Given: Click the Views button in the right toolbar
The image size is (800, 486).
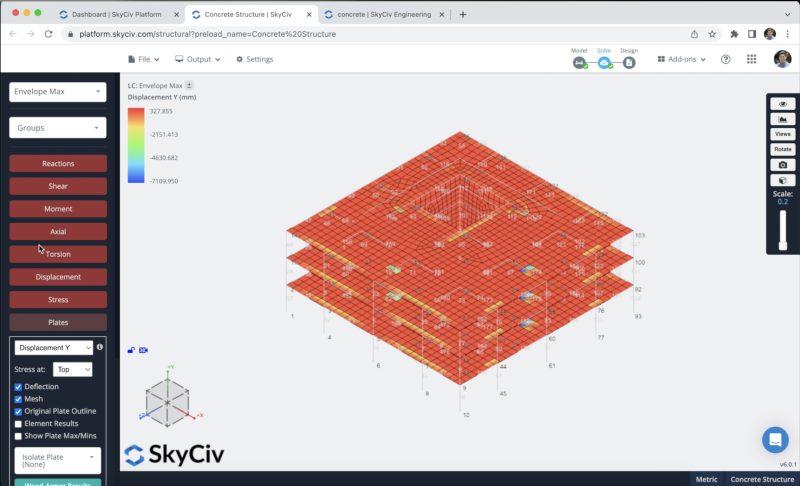Looking at the screenshot, I should click(x=783, y=134).
